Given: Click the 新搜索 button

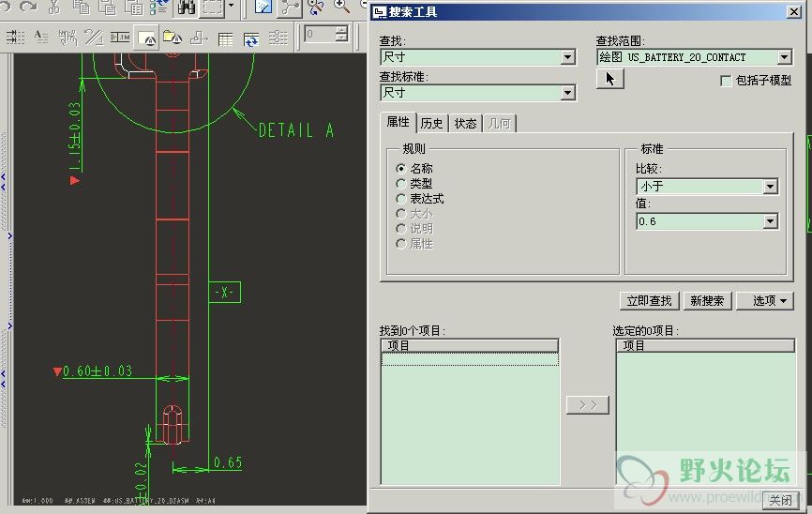Looking at the screenshot, I should [x=707, y=300].
